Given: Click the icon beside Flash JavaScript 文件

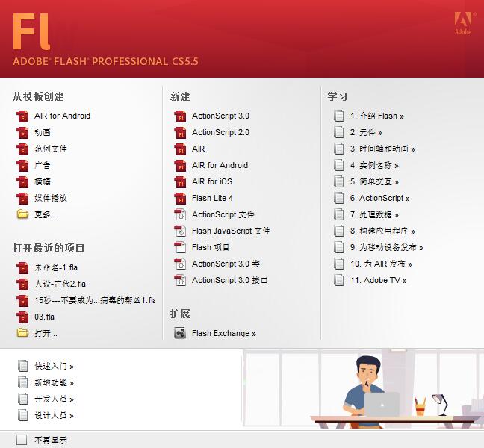Looking at the screenshot, I should click(180, 231).
